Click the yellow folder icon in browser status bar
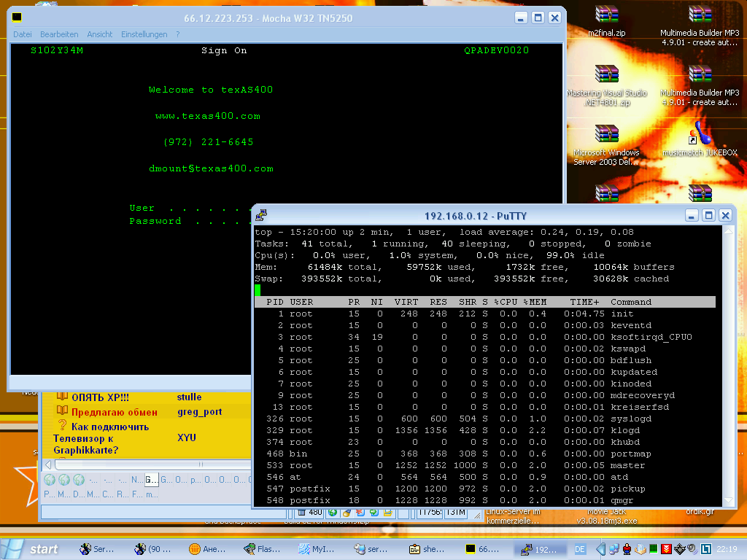This screenshot has width=747, height=560. point(388,513)
